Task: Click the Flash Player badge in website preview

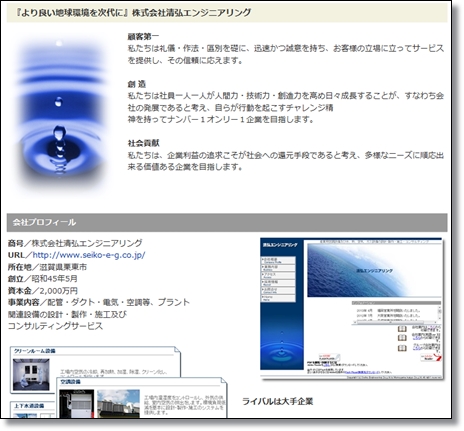Action: click(329, 357)
